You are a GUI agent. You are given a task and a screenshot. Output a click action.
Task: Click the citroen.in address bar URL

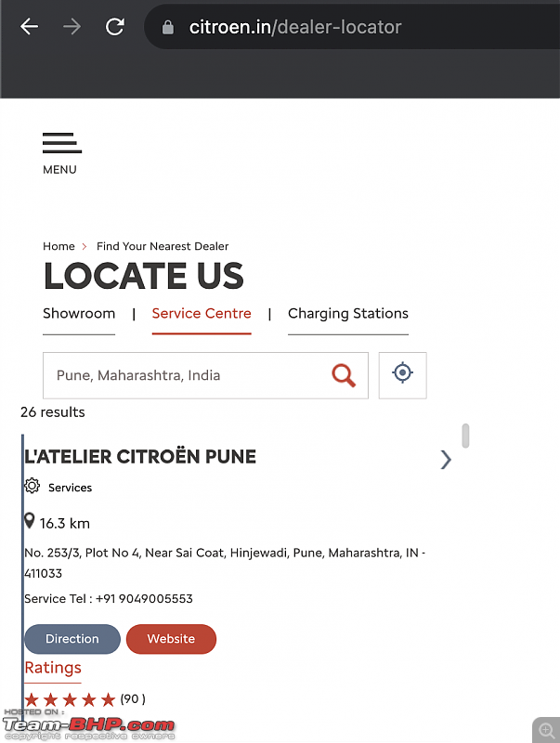(295, 28)
